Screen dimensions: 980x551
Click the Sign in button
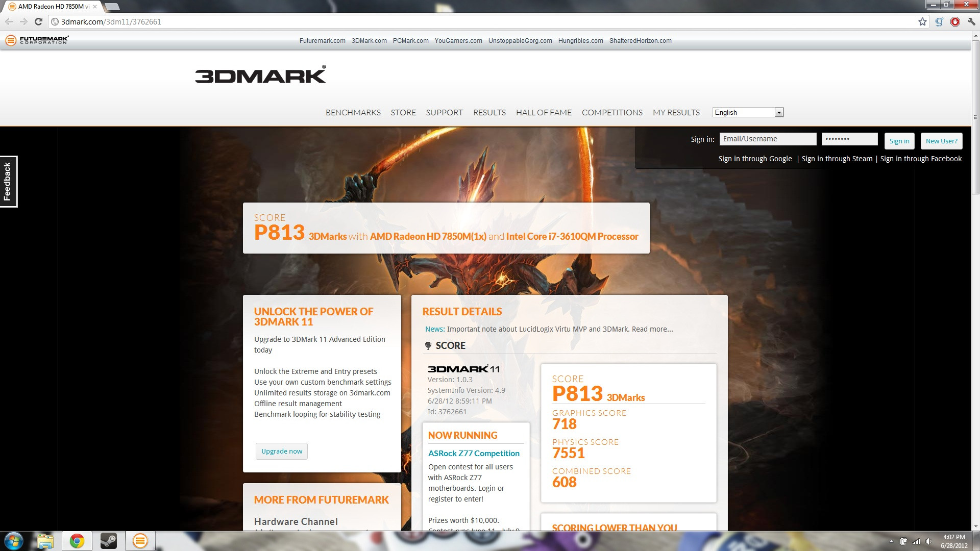click(x=899, y=141)
